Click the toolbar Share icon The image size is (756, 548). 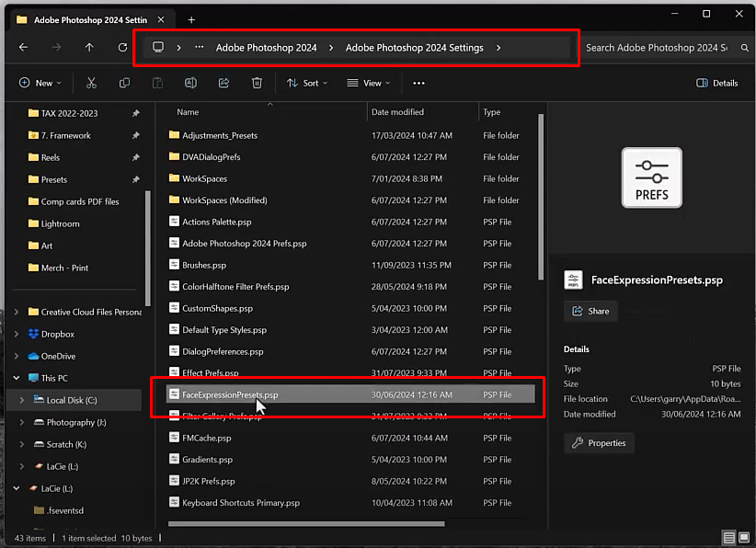click(223, 83)
